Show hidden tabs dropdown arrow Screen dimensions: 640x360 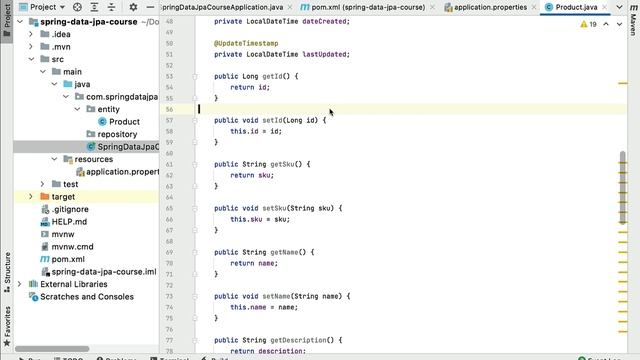click(x=619, y=7)
